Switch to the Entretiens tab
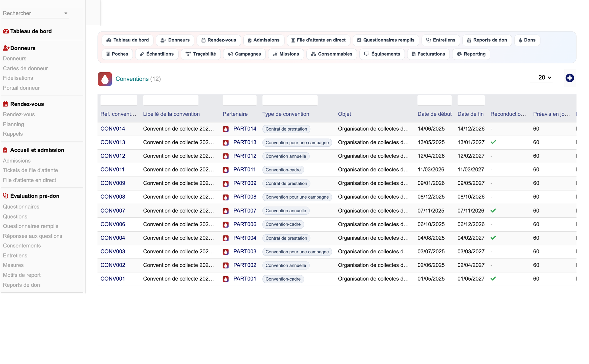 441,40
